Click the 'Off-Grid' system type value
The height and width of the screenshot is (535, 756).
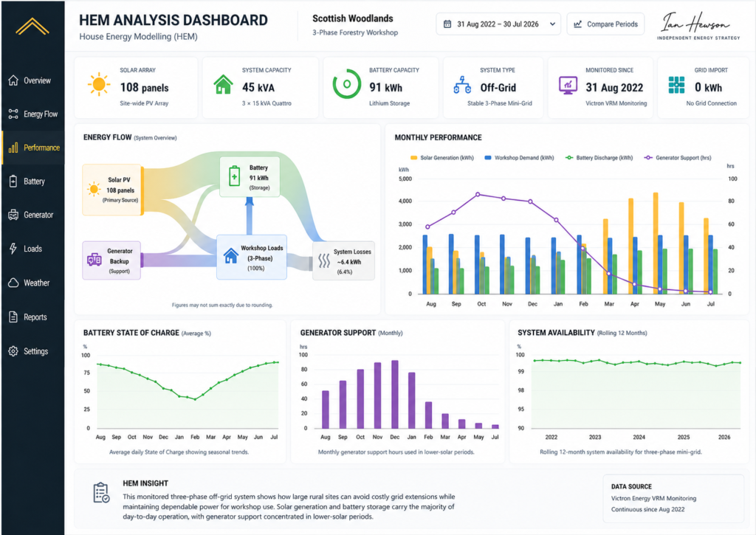[x=498, y=87]
